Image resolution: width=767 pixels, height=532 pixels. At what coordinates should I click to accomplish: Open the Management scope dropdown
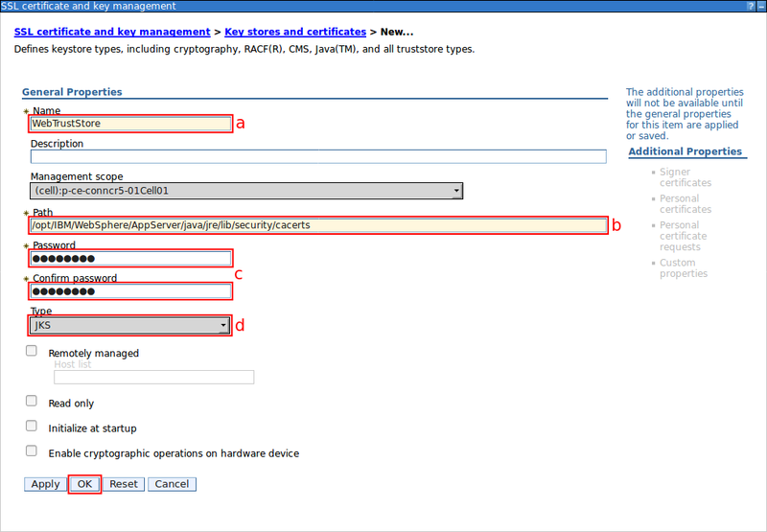pos(246,191)
